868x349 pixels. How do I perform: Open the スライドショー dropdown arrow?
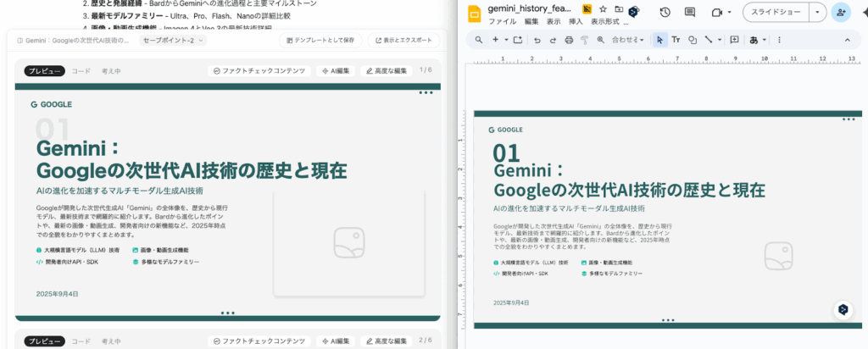(817, 12)
